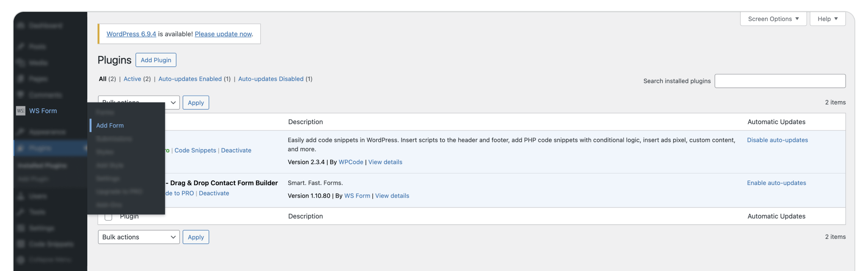Click the 'Version 1.10.80' text

click(x=309, y=196)
